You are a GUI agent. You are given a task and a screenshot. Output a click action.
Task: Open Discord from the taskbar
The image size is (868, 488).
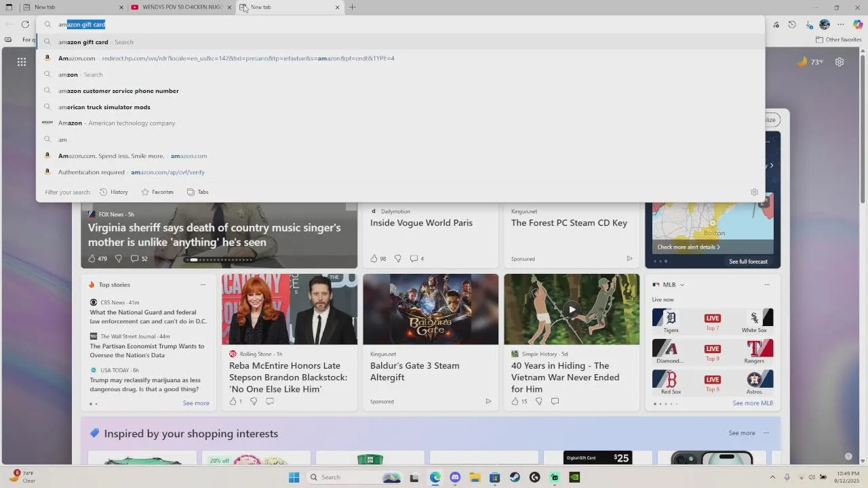tap(455, 477)
